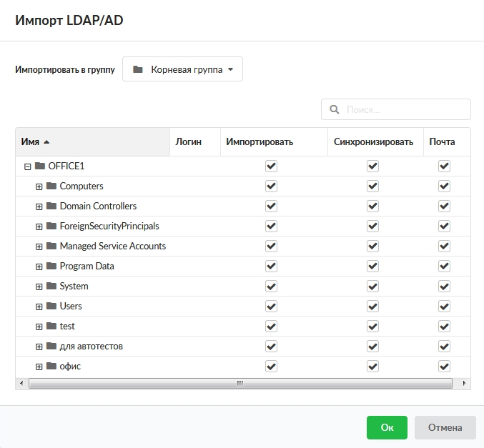Click the Domain Controllers folder icon
This screenshot has width=484, height=448.
point(51,206)
